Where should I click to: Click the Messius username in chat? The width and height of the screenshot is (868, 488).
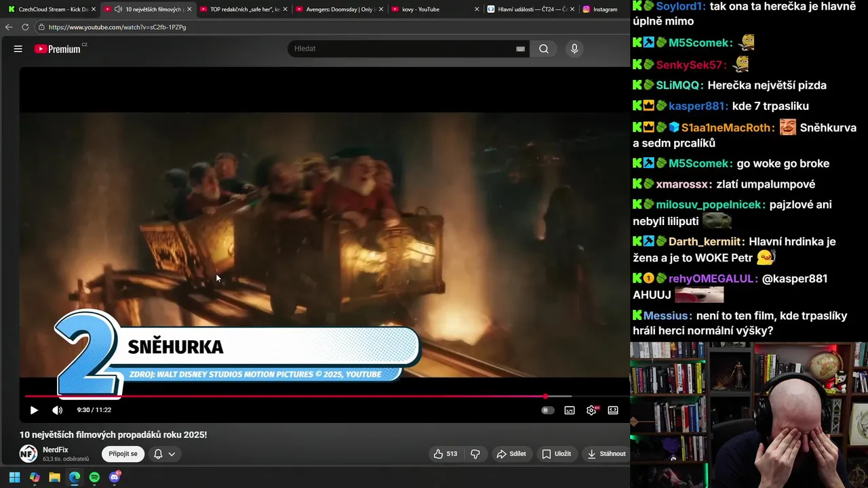[x=668, y=316]
